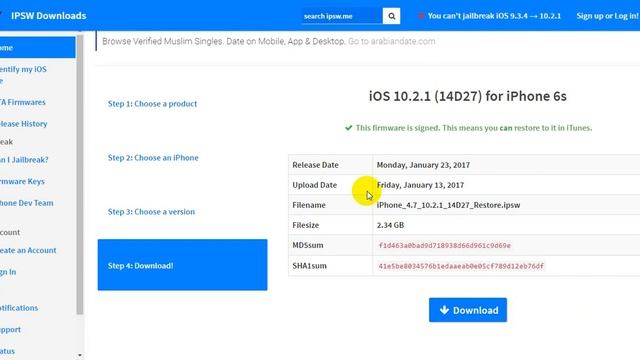Open Notifications sidebar link
Viewport: 640px width, 360px height.
(19, 308)
